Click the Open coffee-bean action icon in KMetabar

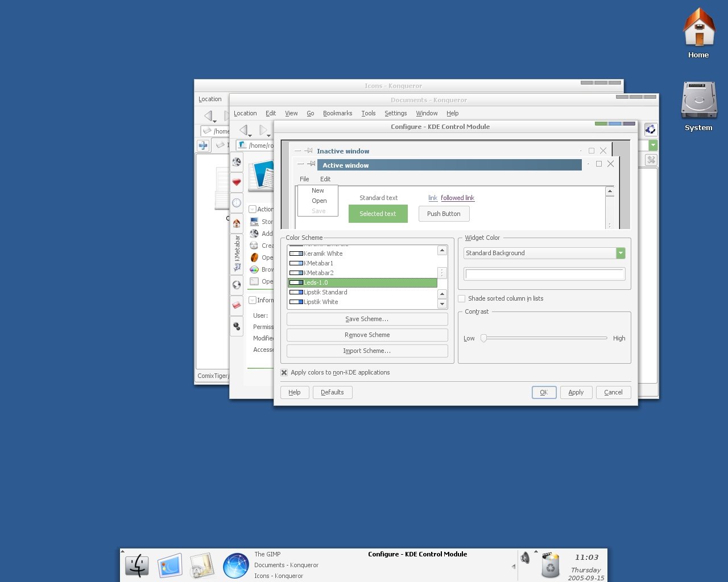coord(254,257)
